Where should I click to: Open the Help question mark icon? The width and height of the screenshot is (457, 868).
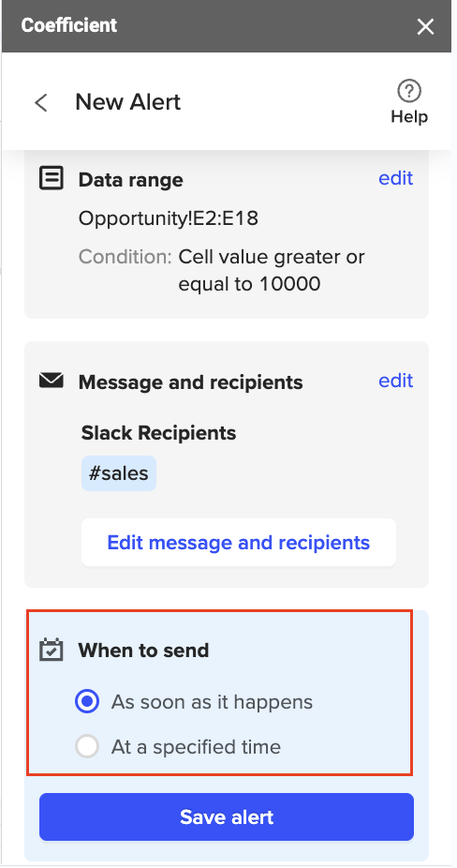409,91
